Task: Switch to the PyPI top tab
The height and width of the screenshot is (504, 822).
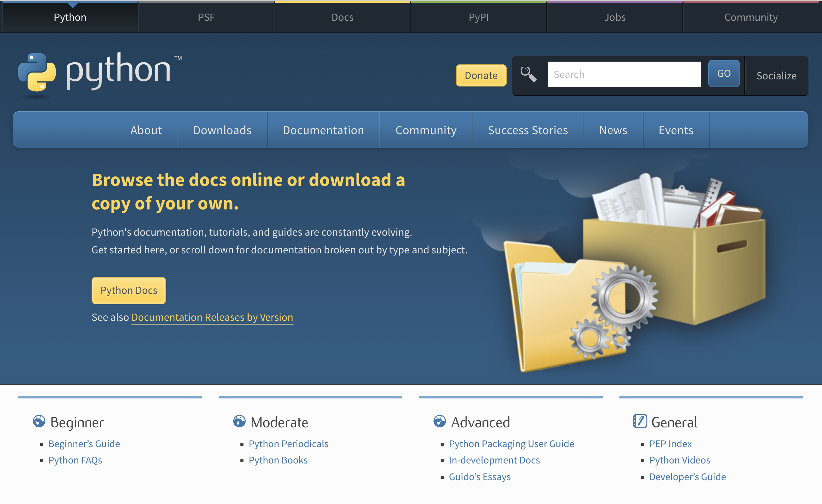Action: [x=479, y=17]
